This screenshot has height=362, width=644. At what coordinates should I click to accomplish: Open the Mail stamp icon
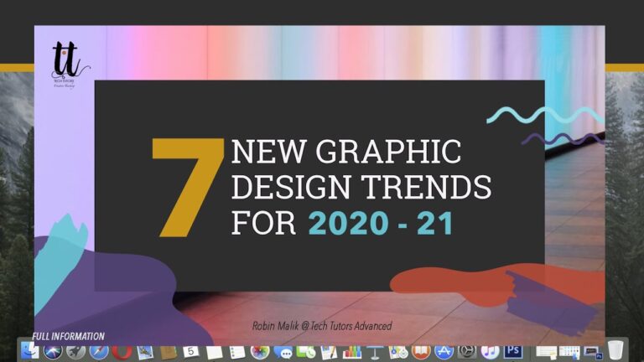[x=145, y=351]
